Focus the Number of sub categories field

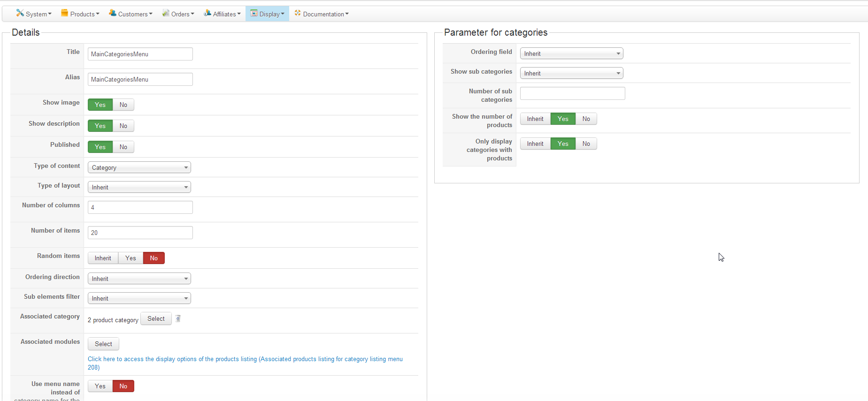point(573,93)
